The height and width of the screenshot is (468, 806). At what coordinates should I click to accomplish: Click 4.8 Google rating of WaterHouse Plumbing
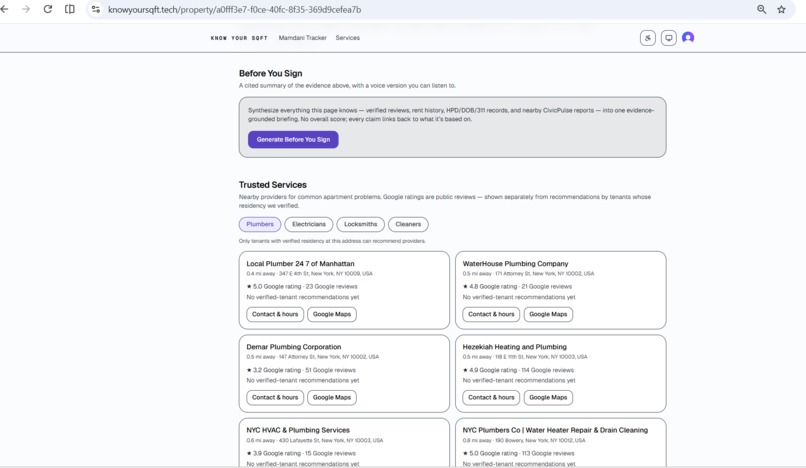point(492,286)
